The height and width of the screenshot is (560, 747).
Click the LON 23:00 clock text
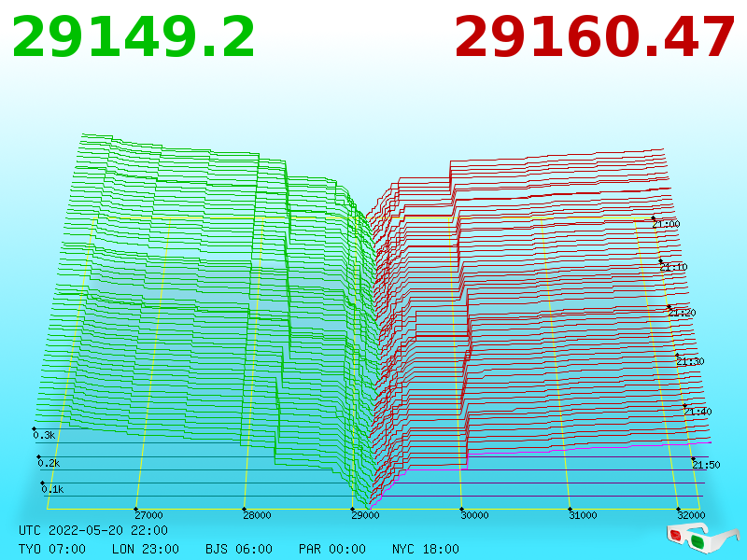146,549
